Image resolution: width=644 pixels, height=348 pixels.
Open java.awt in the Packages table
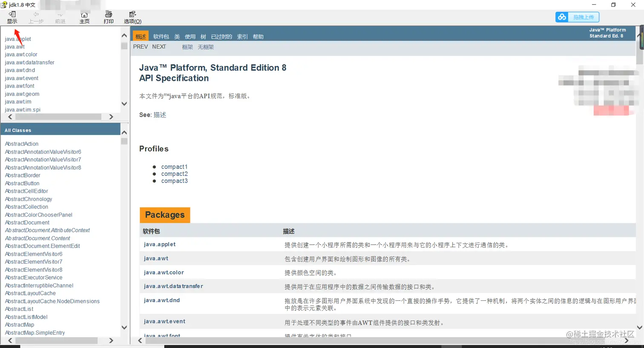click(x=156, y=259)
